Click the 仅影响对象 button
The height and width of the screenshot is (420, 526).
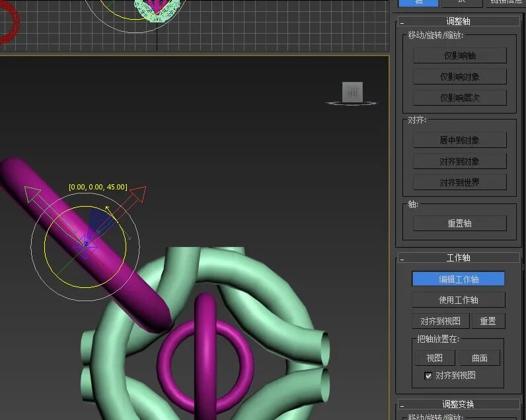459,77
